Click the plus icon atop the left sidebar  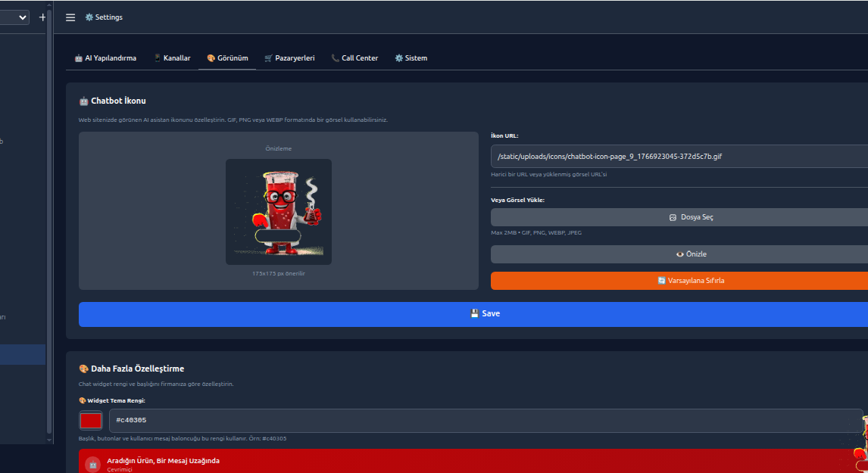[x=42, y=17]
